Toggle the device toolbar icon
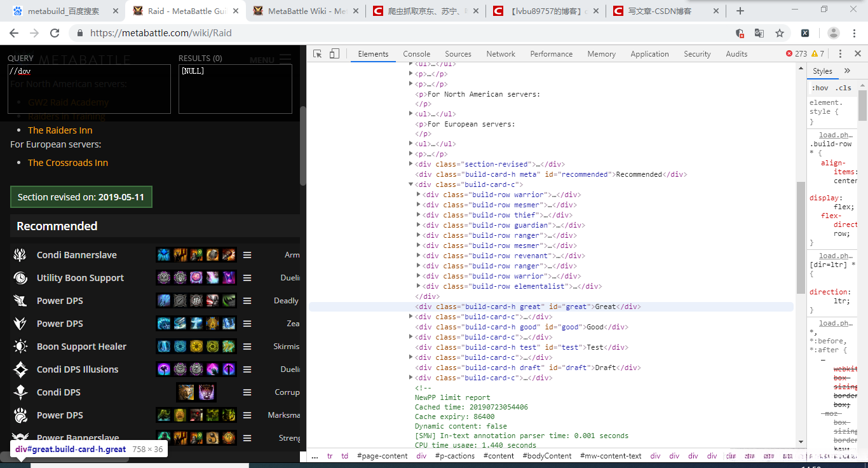The image size is (868, 468). [x=334, y=54]
